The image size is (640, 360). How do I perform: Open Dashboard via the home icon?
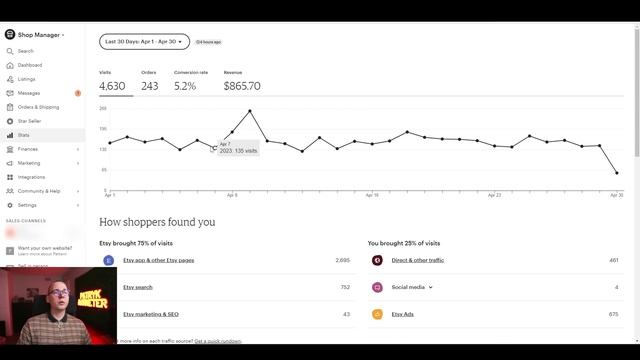[x=10, y=65]
